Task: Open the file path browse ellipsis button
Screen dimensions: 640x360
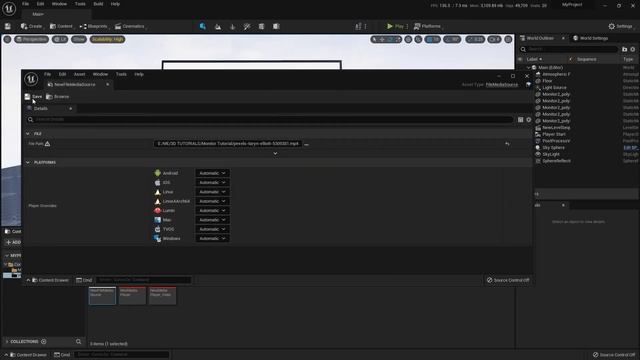Action: tap(307, 144)
